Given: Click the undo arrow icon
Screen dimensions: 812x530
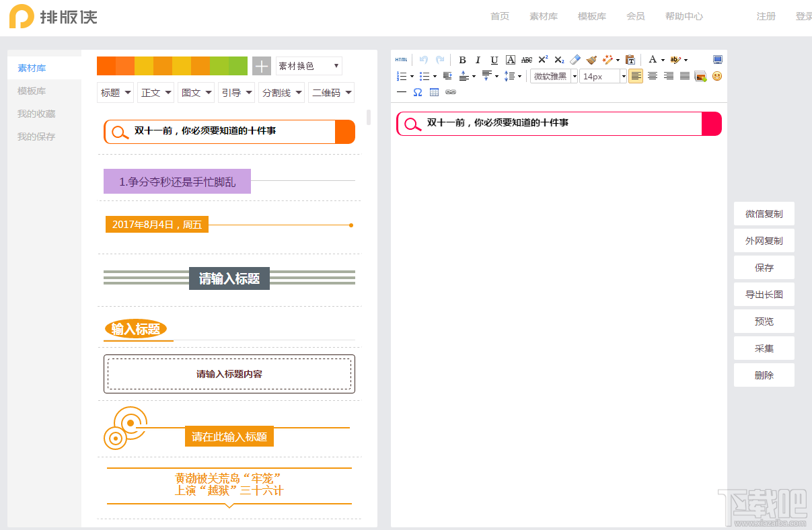Looking at the screenshot, I should tap(424, 60).
